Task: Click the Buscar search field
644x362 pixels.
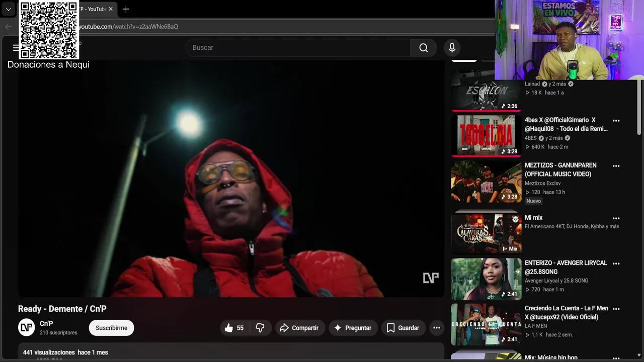Action: point(298,48)
